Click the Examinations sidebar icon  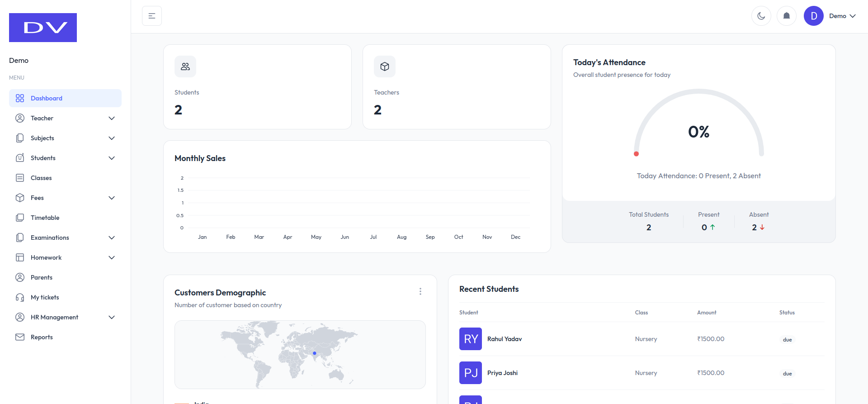pyautogui.click(x=20, y=238)
